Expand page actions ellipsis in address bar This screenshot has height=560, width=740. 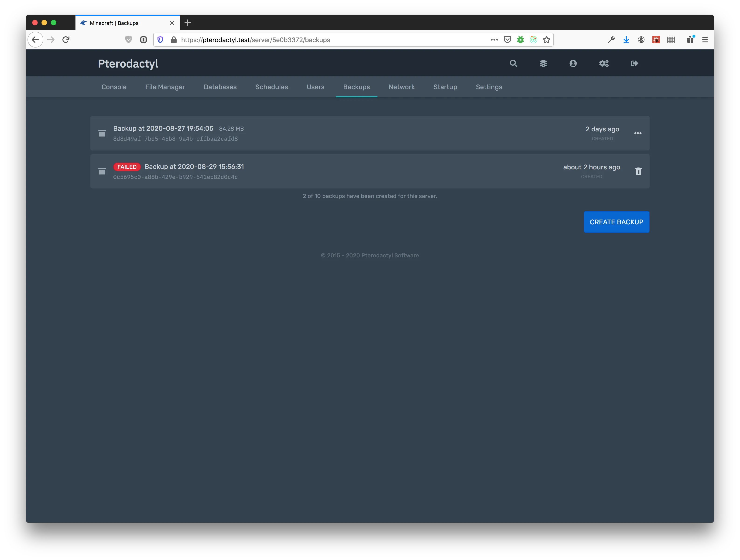(x=494, y=40)
